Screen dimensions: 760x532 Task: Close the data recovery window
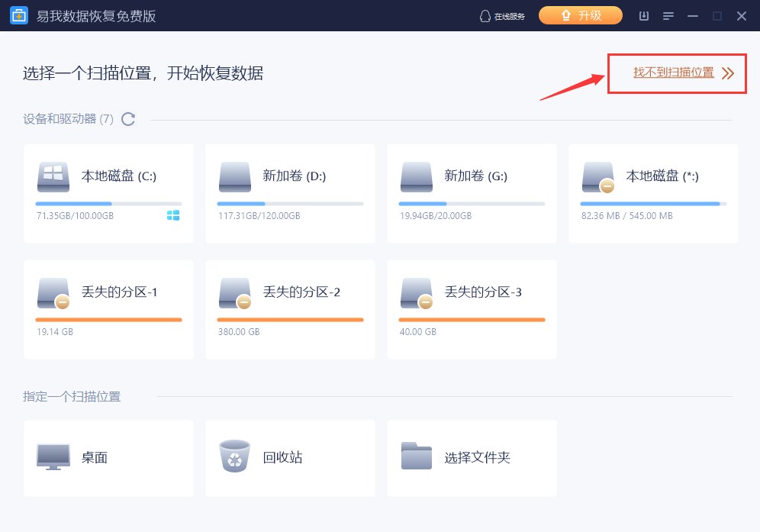[x=741, y=16]
